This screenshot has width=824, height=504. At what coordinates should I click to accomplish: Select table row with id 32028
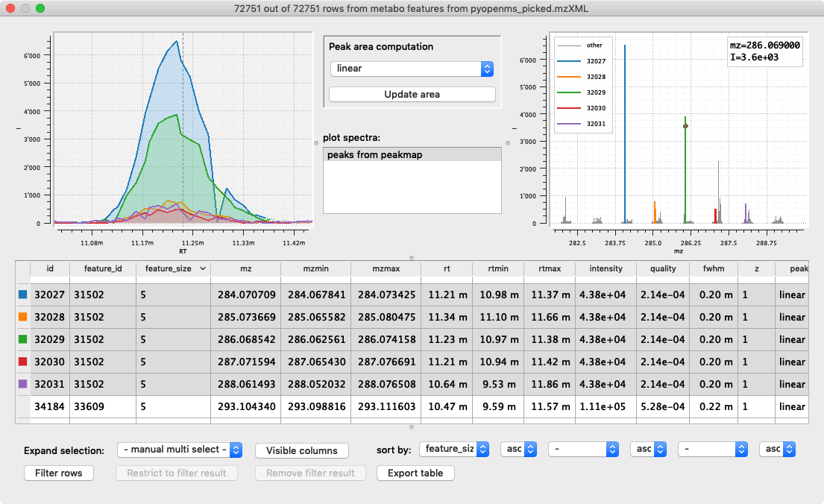click(x=412, y=317)
